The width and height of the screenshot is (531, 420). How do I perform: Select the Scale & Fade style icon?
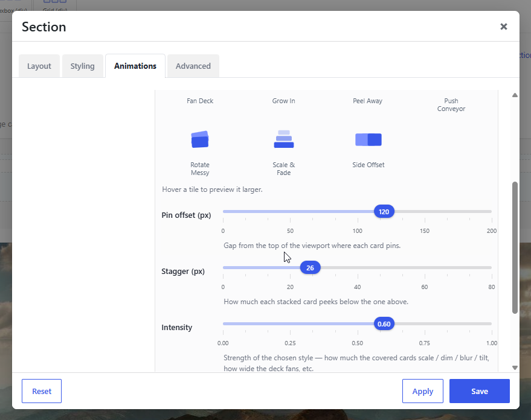click(x=284, y=139)
